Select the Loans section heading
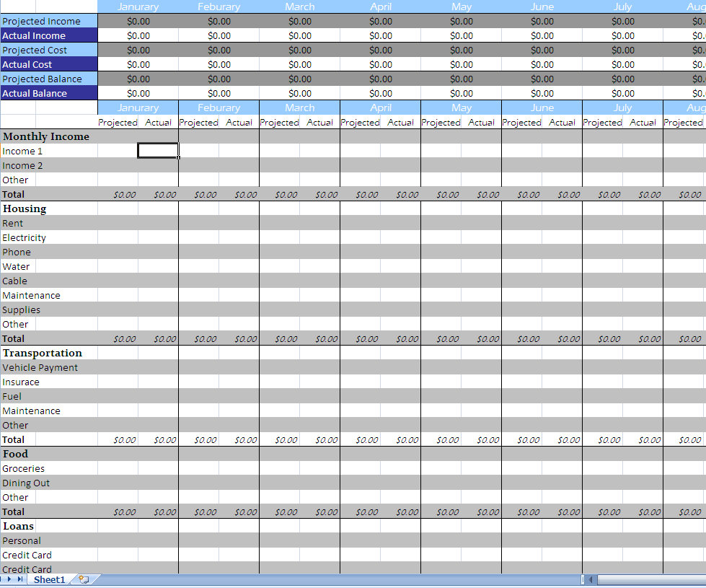The image size is (706, 588). click(18, 526)
